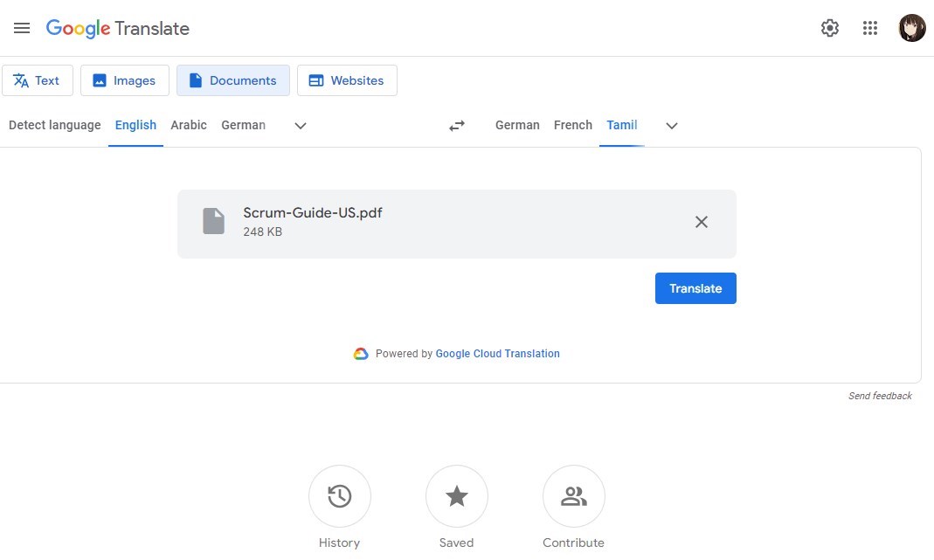Click the 248 KB file size text
Screen dimensions: 934x560
(x=263, y=232)
